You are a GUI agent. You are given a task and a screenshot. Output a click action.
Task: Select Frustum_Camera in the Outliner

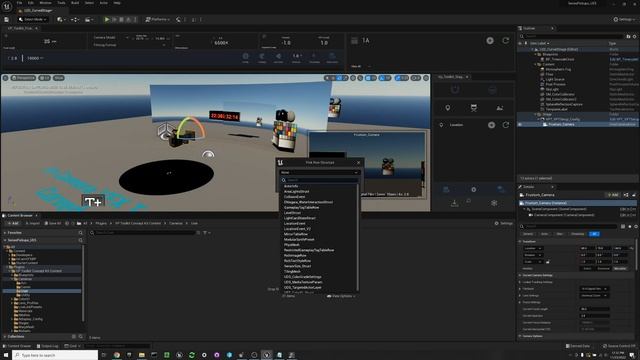point(561,124)
